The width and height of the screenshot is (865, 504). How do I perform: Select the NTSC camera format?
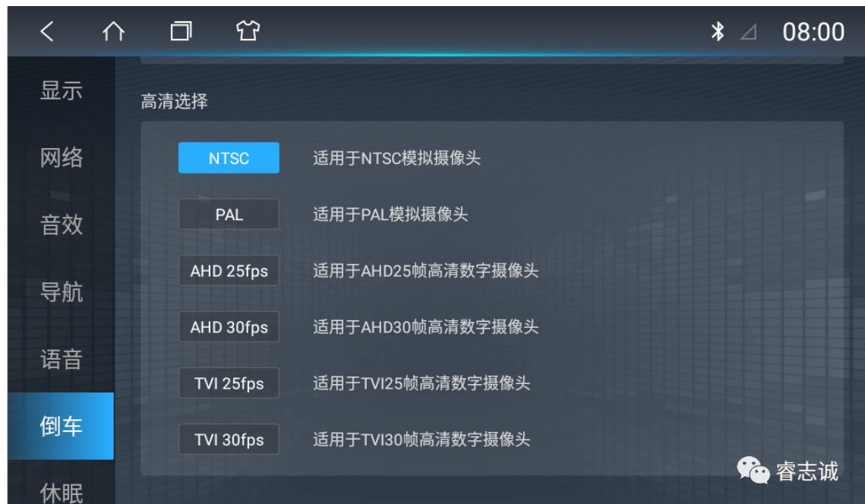click(229, 158)
